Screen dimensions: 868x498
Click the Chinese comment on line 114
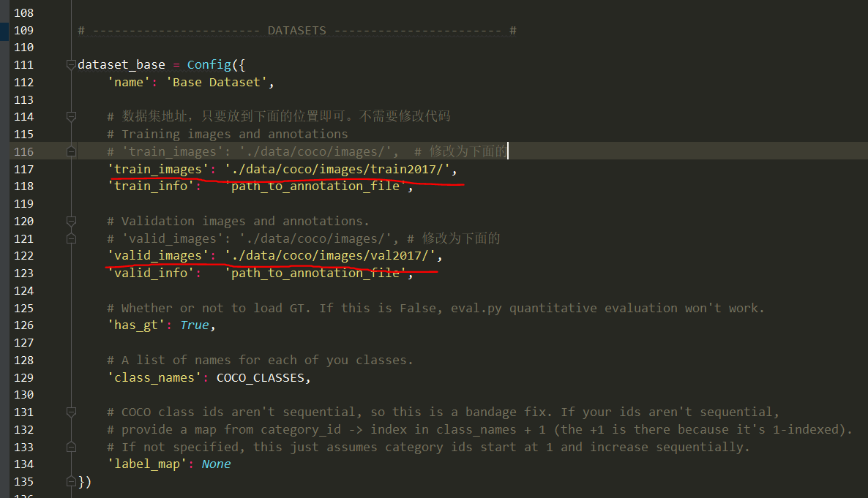(279, 116)
